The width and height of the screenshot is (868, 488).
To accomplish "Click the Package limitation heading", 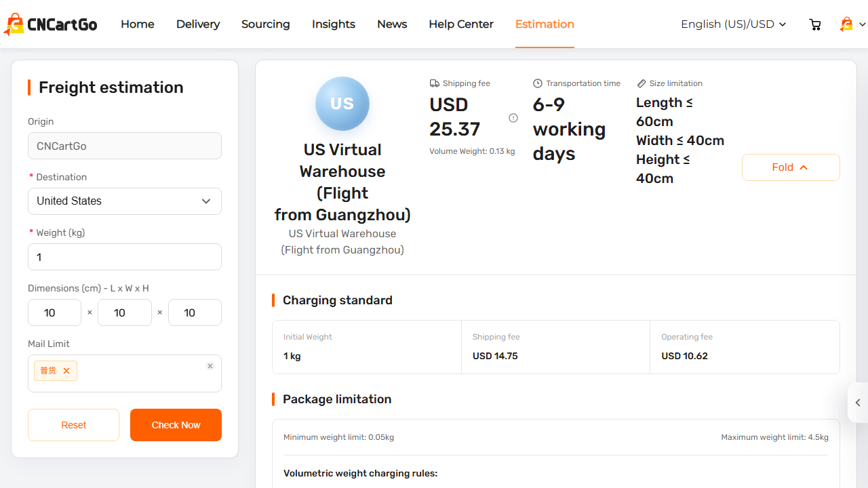I will [337, 399].
